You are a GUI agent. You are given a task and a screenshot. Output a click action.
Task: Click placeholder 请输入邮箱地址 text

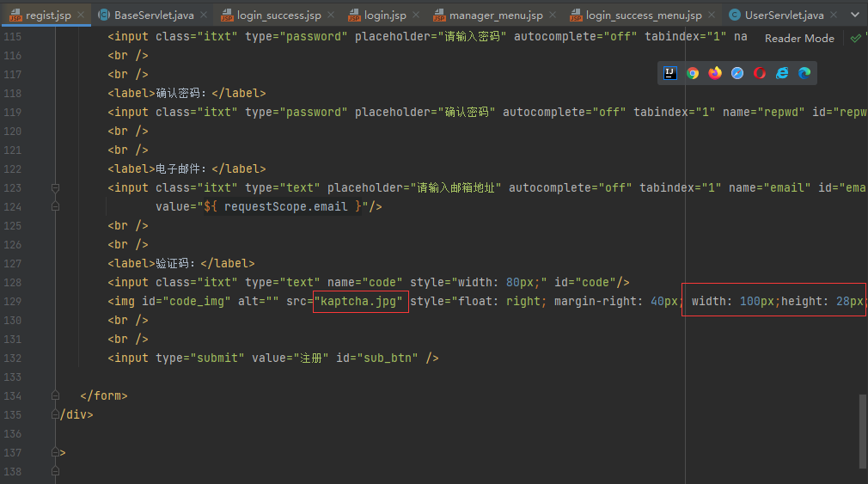(455, 187)
